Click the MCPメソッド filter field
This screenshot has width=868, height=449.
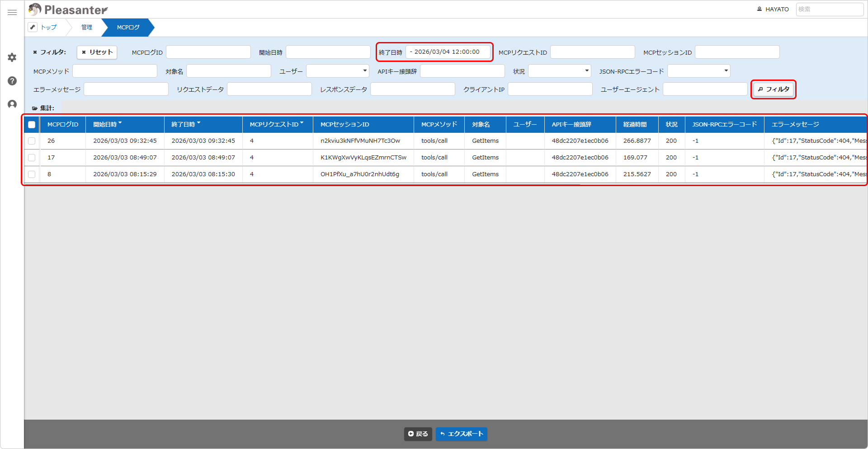point(115,71)
